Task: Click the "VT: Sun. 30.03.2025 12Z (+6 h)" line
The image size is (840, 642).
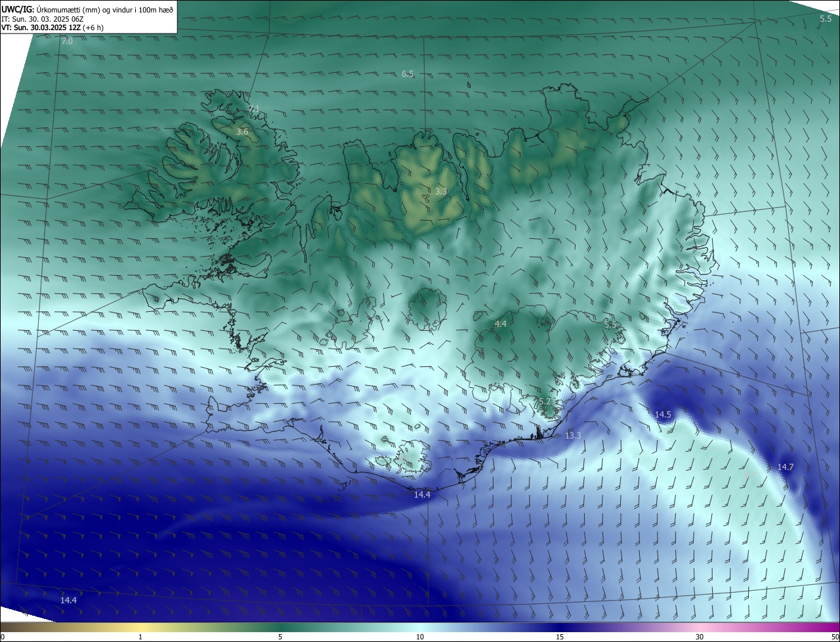Action: click(52, 28)
